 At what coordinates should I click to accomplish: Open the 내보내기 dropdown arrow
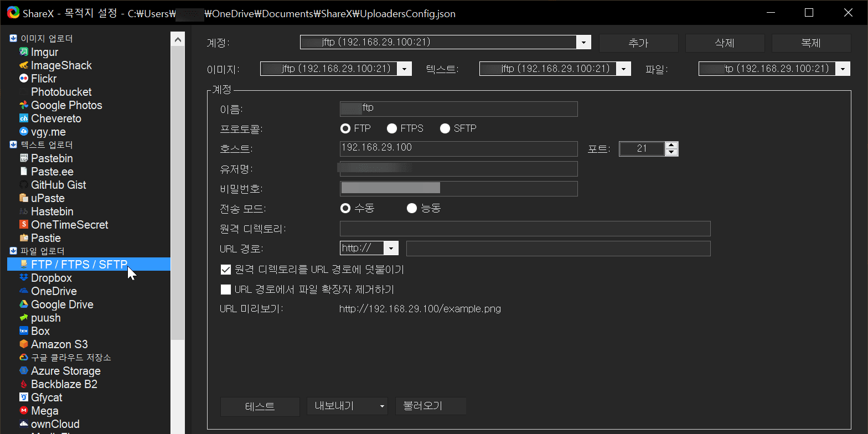382,406
